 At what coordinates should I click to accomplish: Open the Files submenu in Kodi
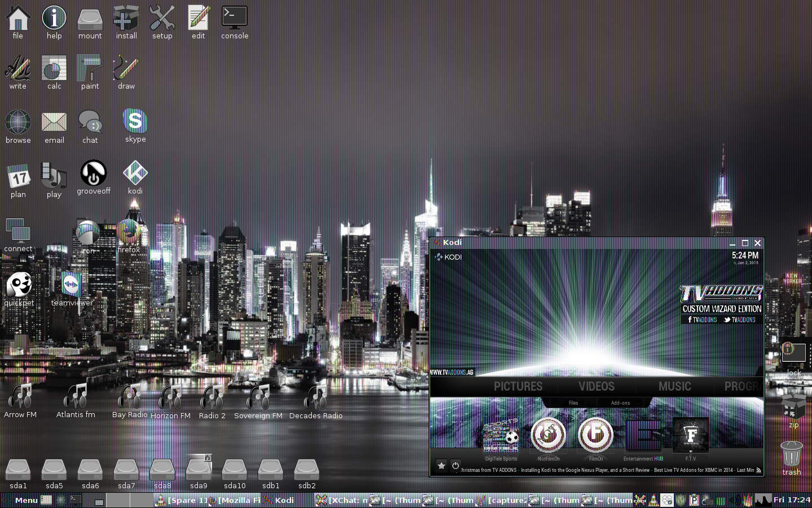(573, 403)
